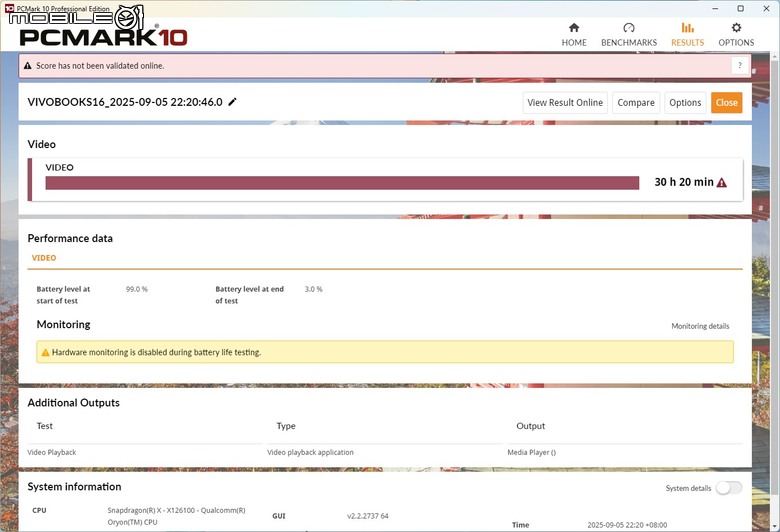The height and width of the screenshot is (532, 780).
Task: Open Monitoring details link
Action: pos(700,326)
